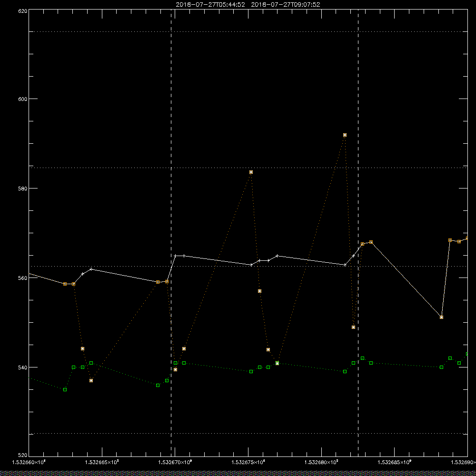
Task: Click the y-axis label 580
Action: [x=23, y=188]
